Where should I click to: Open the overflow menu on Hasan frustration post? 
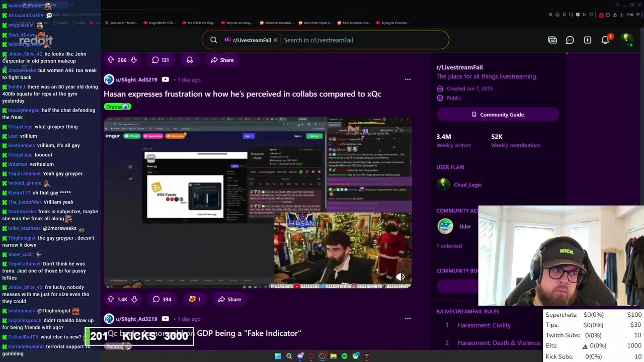pyautogui.click(x=408, y=79)
